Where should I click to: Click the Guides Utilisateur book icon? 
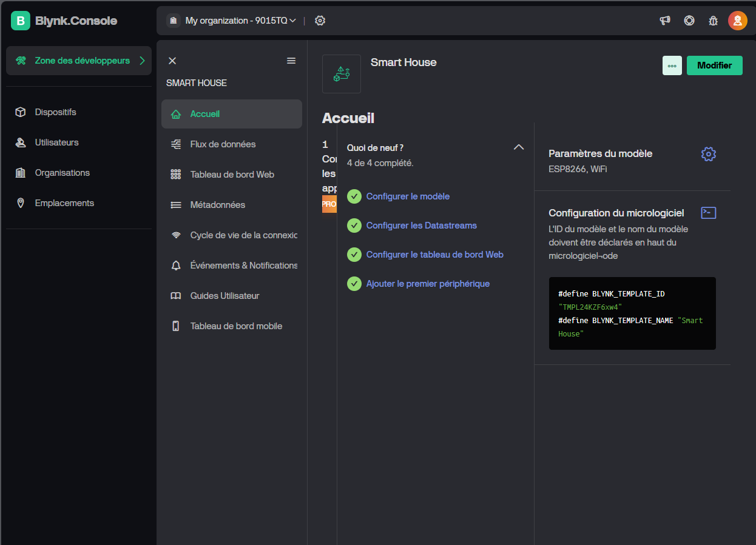[x=176, y=296]
